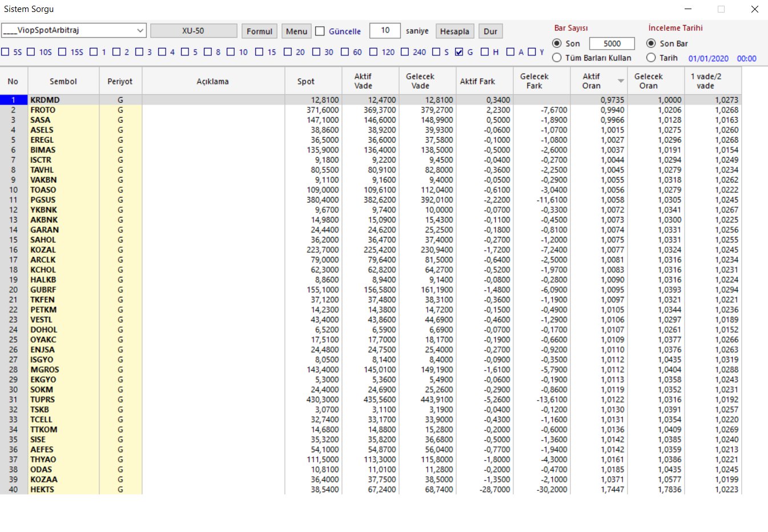Click TCELL Aktif Vade value 33,1700
The image size is (768, 532).
pyautogui.click(x=381, y=420)
